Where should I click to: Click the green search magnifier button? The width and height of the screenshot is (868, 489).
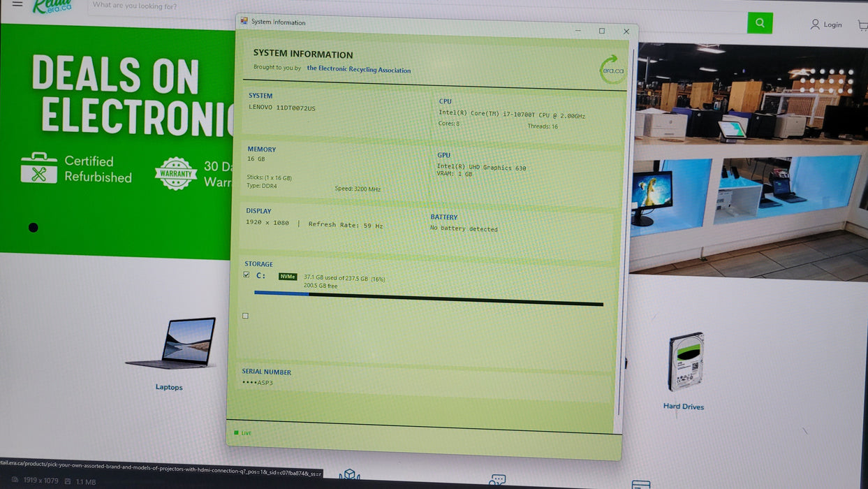(760, 23)
